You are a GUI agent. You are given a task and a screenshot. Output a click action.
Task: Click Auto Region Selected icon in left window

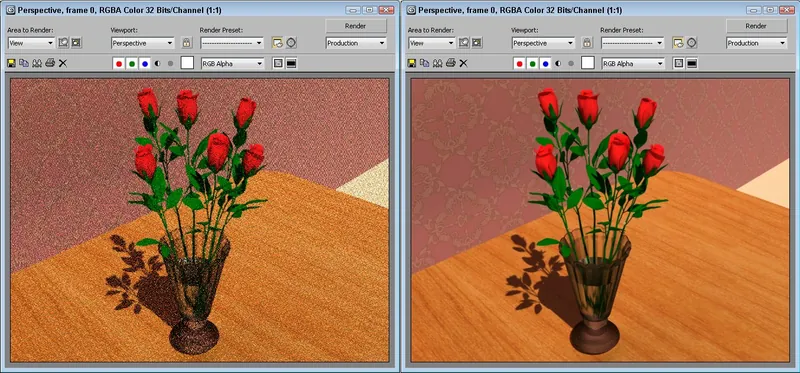tap(77, 43)
